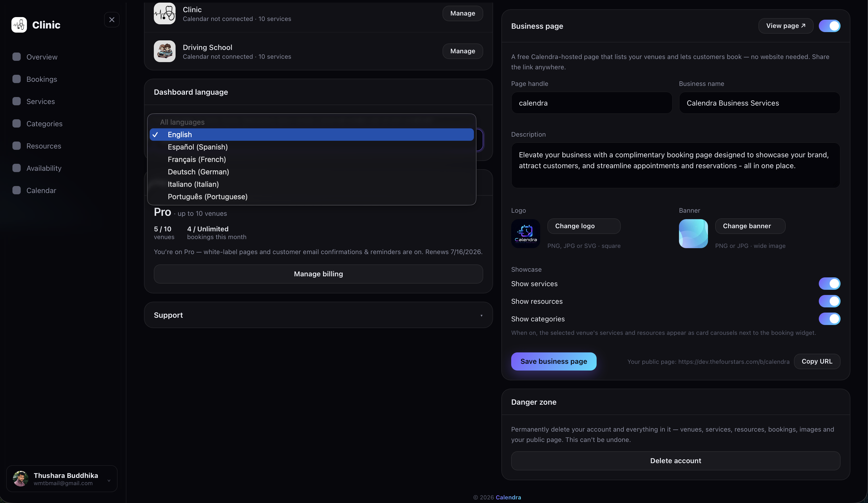Screen dimensions: 868x503
Task: Choose Italiano (Italian) language
Action: pyautogui.click(x=311, y=184)
